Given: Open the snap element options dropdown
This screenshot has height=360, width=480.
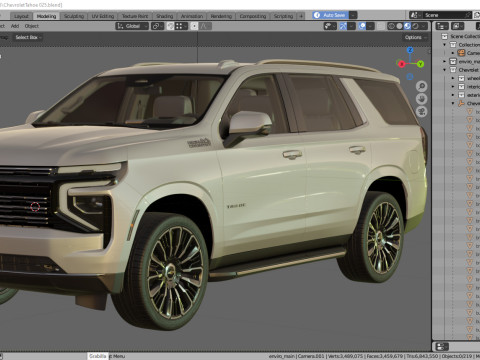Looking at the screenshot, I should 181,26.
